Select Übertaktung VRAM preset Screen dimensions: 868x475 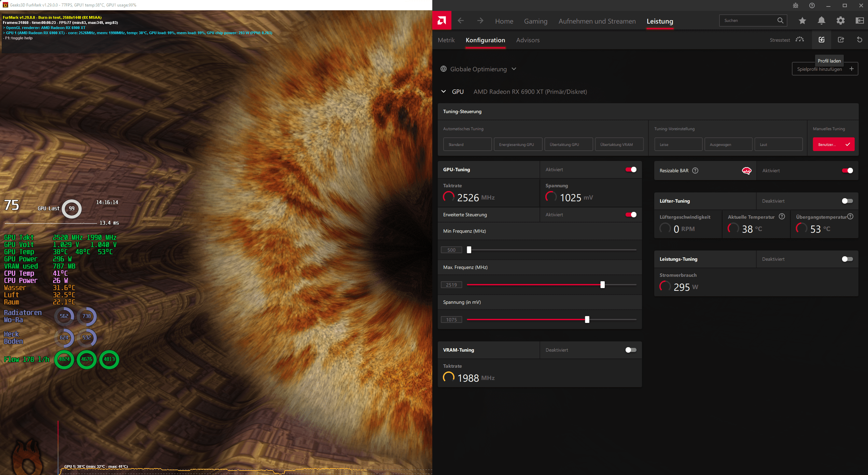pyautogui.click(x=619, y=145)
